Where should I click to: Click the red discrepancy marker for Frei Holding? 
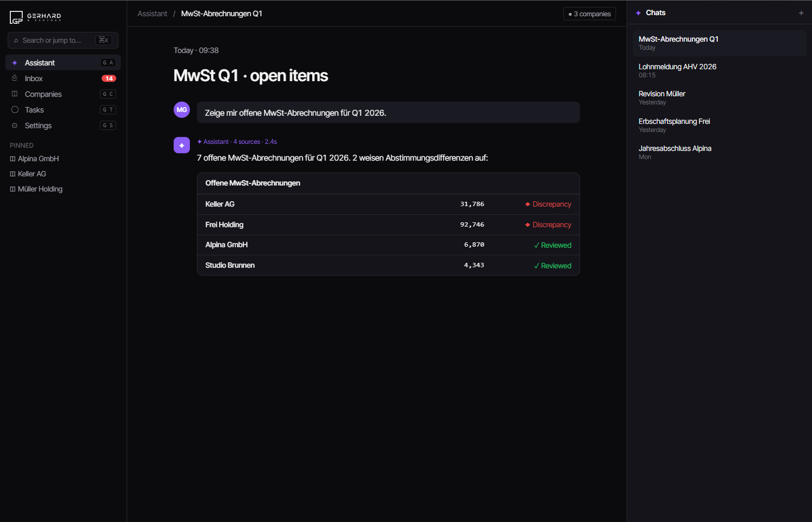pyautogui.click(x=527, y=224)
